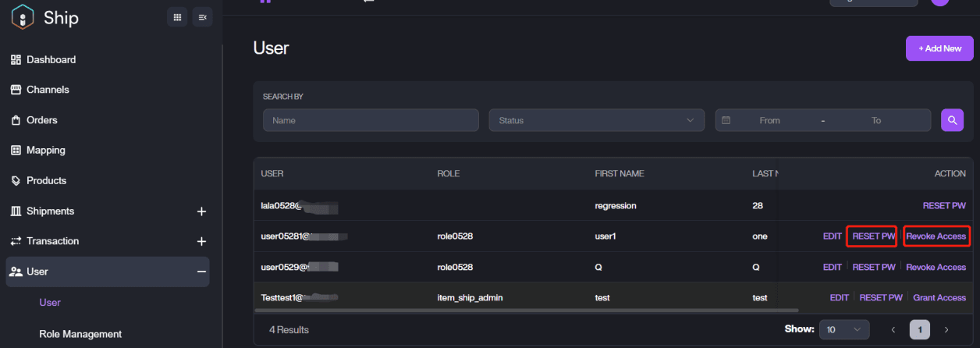Image resolution: width=980 pixels, height=348 pixels.
Task: Click Revoke Access for user05281
Action: coord(936,236)
